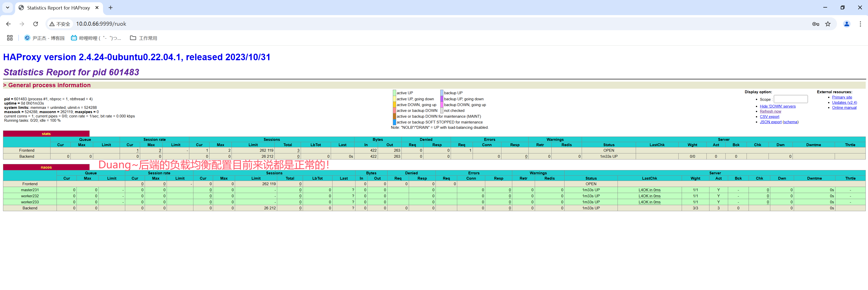Open new tab with plus button
This screenshot has height=290, width=868.
click(111, 7)
